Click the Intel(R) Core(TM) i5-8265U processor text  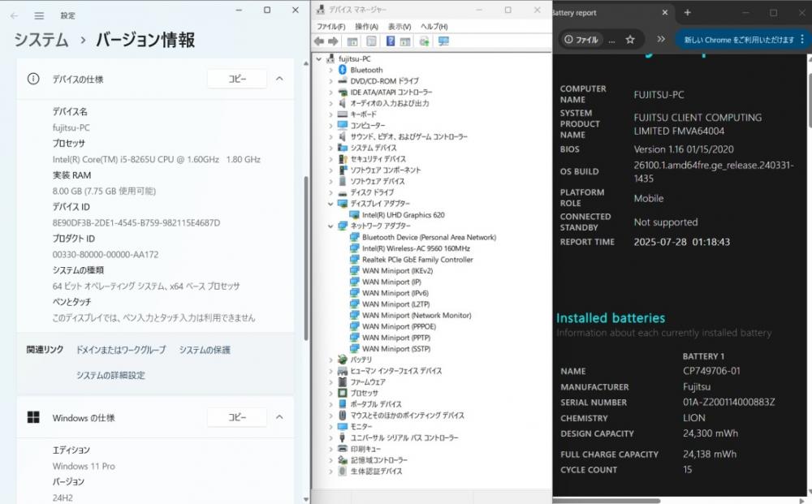coord(157,159)
